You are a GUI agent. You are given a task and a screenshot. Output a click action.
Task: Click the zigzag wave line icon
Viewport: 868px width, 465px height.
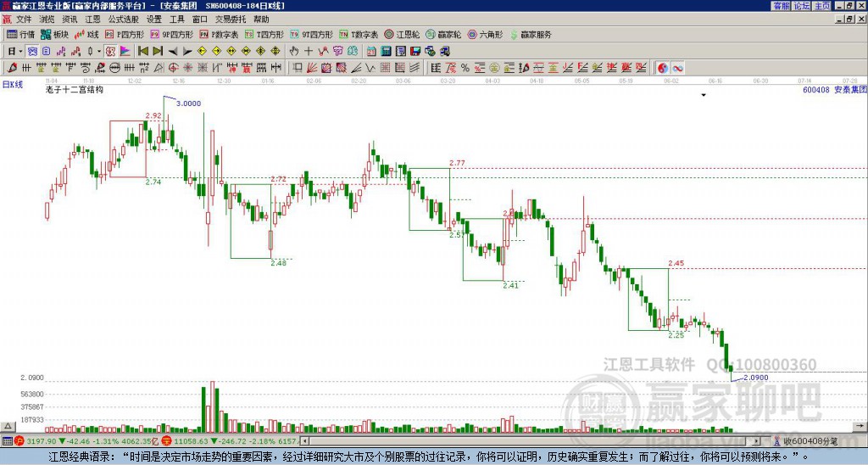370,68
